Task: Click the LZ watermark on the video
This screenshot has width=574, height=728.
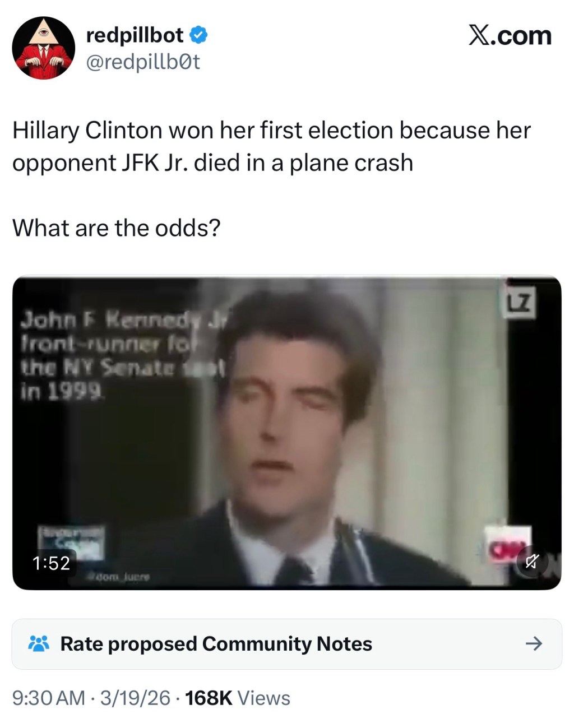Action: [521, 304]
